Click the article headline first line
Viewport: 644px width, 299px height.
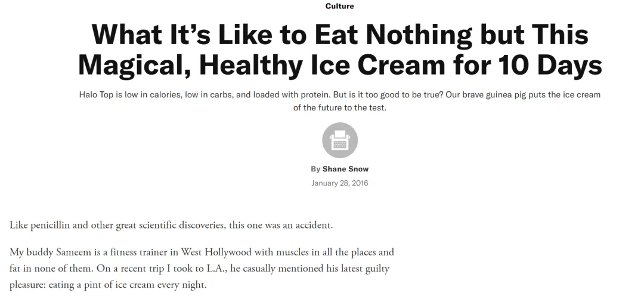tap(339, 36)
